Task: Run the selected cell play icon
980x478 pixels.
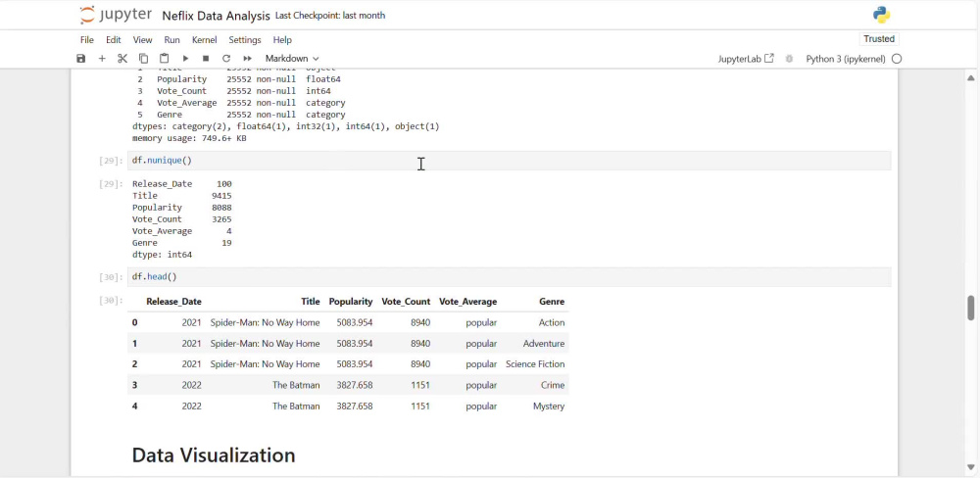Action: 185,58
